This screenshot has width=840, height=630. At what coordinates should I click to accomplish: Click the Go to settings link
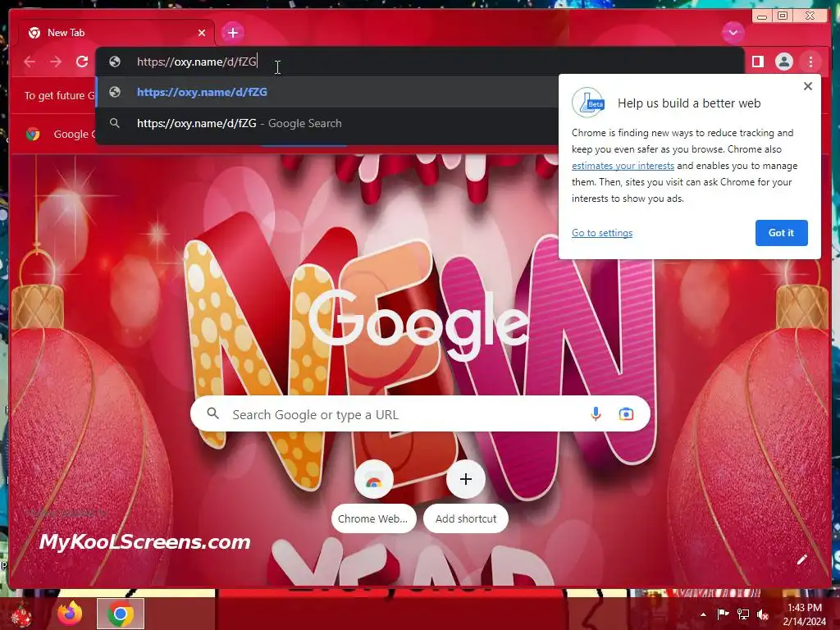click(601, 232)
